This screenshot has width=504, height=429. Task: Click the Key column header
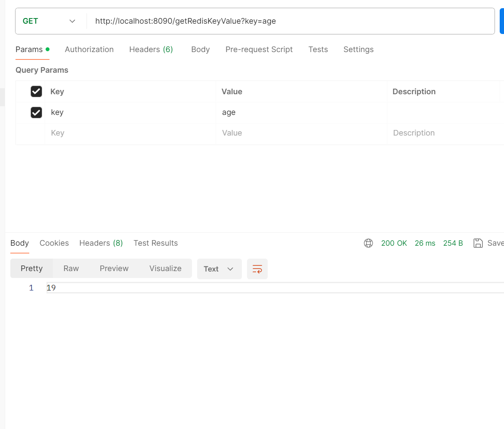coord(57,92)
